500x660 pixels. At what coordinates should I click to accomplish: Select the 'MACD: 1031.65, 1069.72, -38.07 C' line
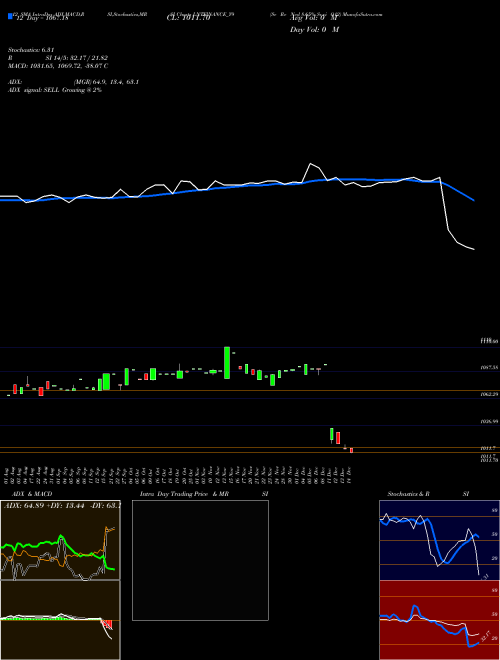(x=58, y=66)
